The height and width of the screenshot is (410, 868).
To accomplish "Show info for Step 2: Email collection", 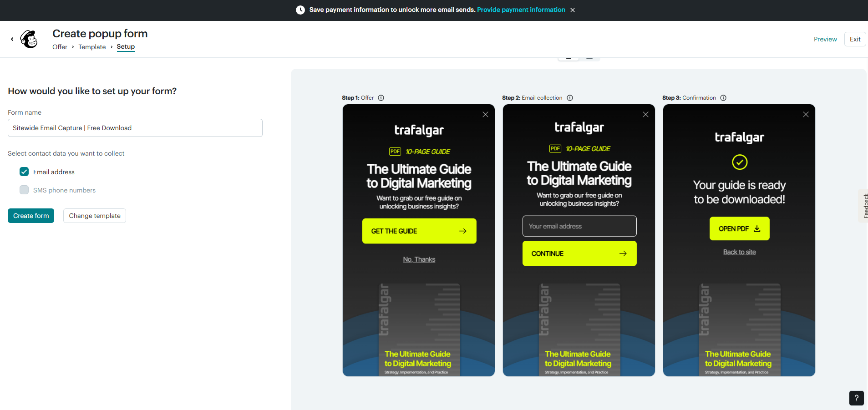I will (x=569, y=98).
